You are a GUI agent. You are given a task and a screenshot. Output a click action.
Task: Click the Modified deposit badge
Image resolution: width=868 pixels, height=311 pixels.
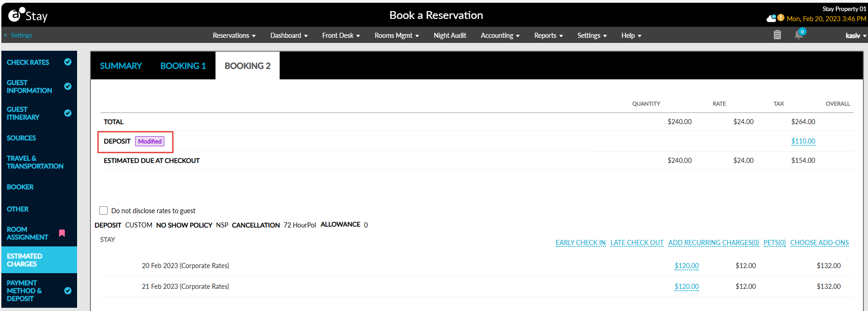pos(150,141)
